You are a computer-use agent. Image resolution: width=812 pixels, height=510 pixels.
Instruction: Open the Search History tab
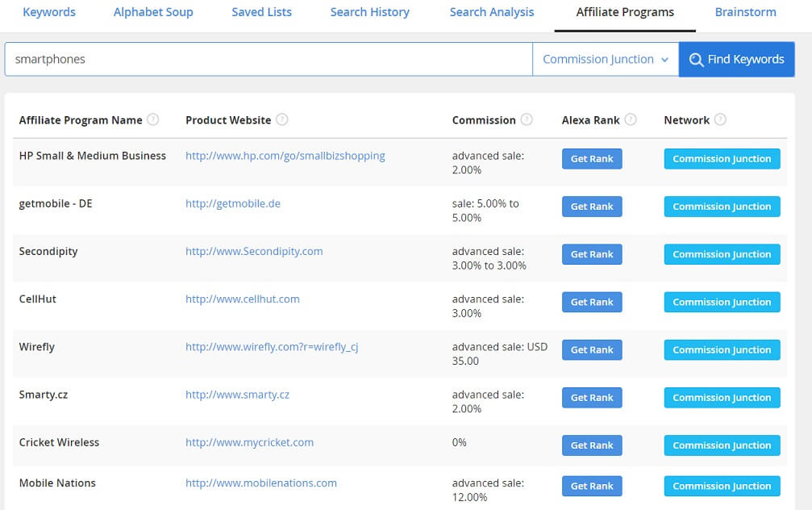click(370, 12)
